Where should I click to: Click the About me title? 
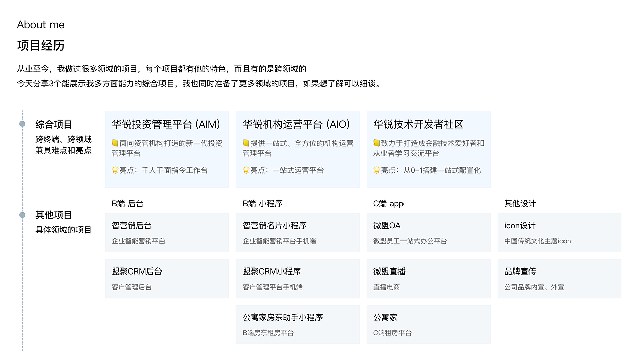click(x=41, y=24)
